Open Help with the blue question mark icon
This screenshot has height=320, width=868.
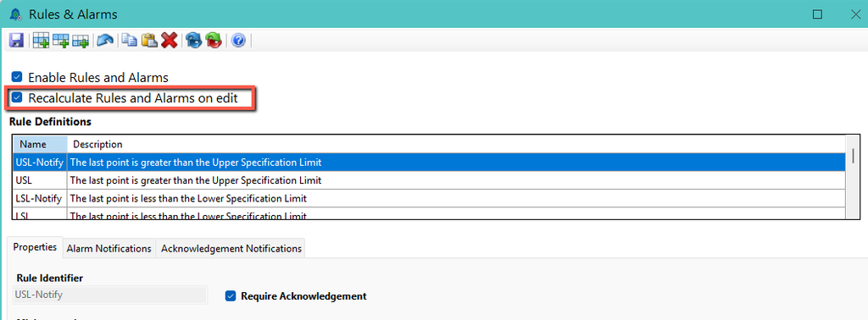238,41
